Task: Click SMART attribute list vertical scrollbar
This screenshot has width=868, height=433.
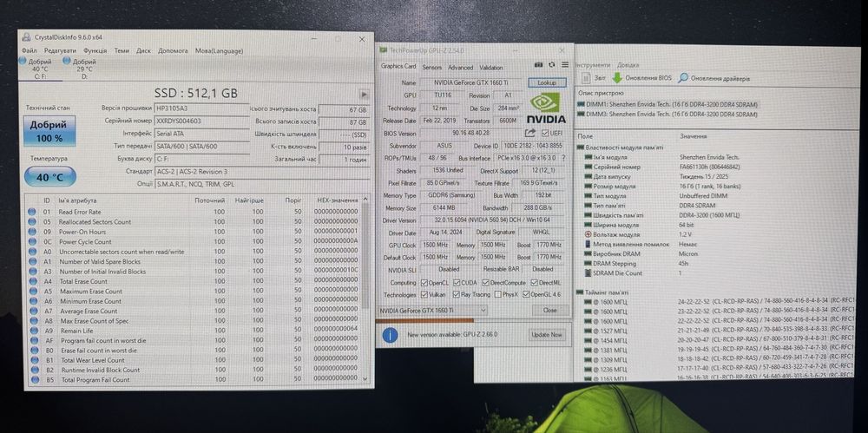Action: click(365, 288)
